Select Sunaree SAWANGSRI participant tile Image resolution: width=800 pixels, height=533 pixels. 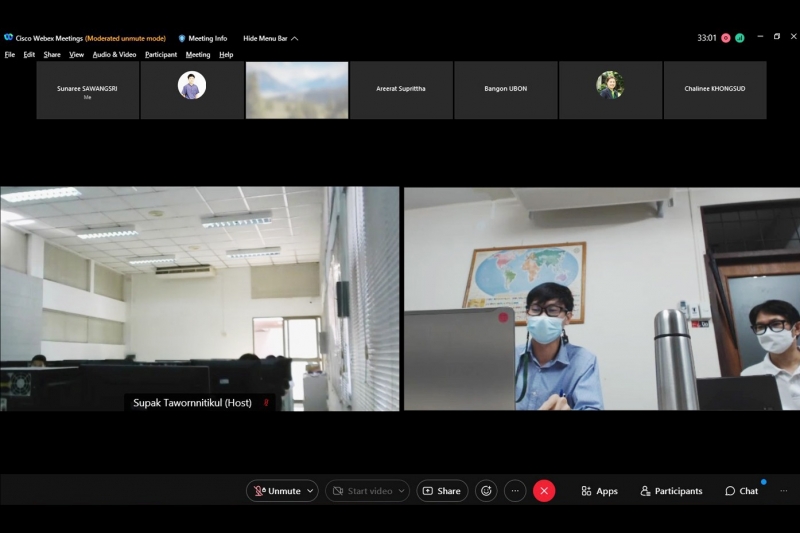[x=88, y=90]
